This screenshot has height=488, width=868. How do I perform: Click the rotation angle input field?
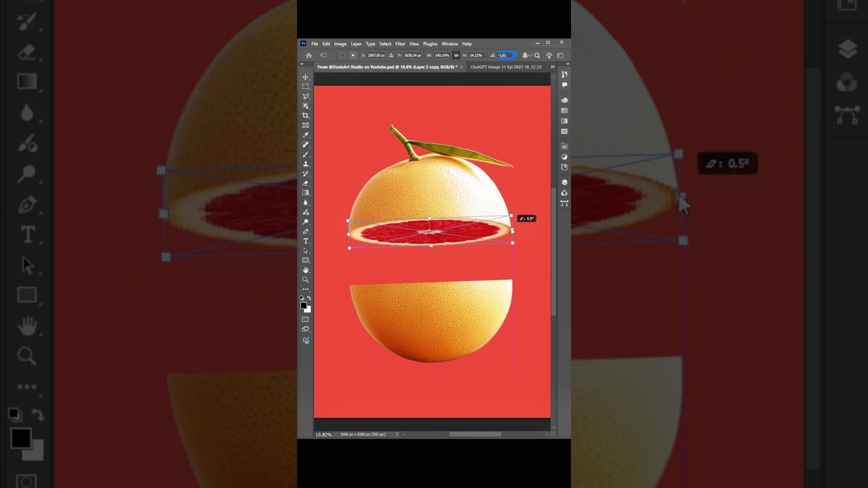tap(507, 56)
